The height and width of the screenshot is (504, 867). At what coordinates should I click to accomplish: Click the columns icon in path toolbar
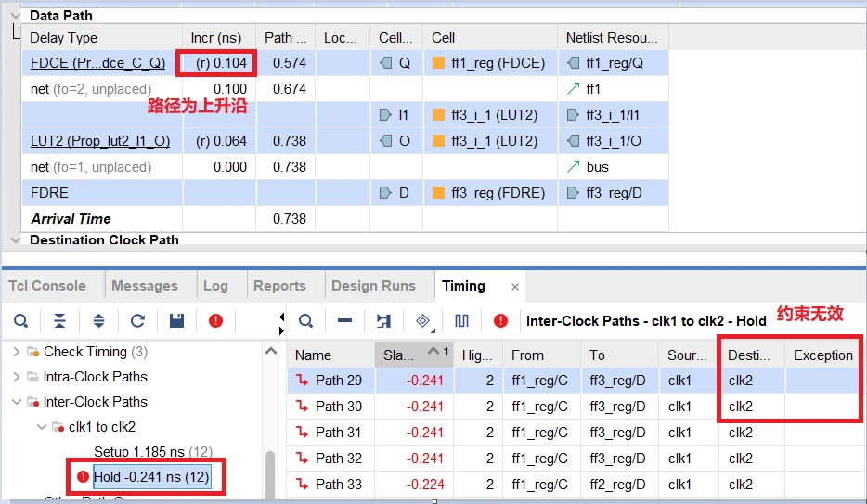pos(461,320)
